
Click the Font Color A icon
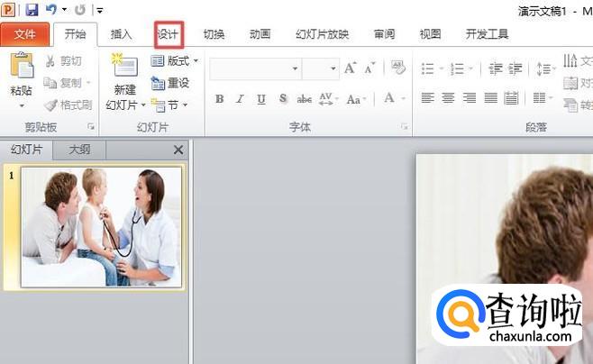pos(389,98)
